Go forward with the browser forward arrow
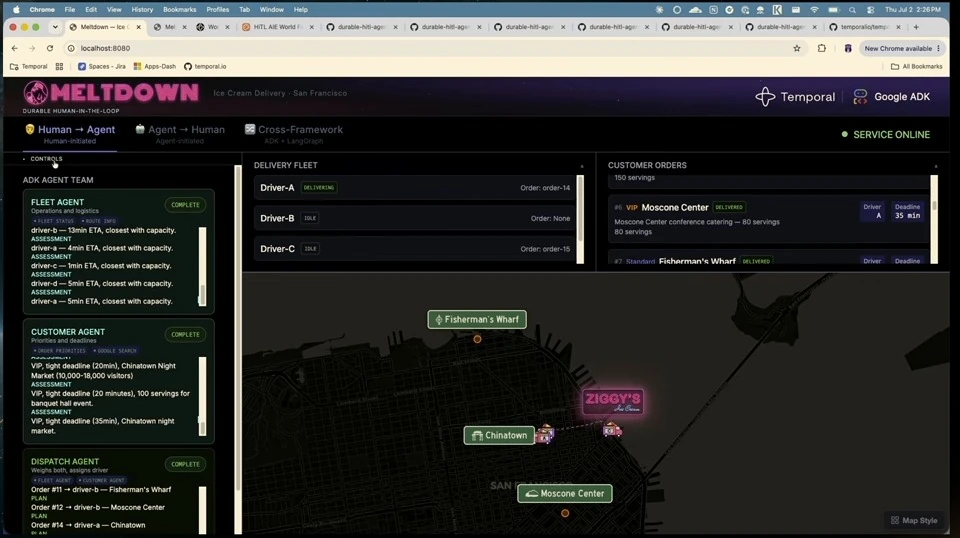The height and width of the screenshot is (538, 960). [32, 48]
